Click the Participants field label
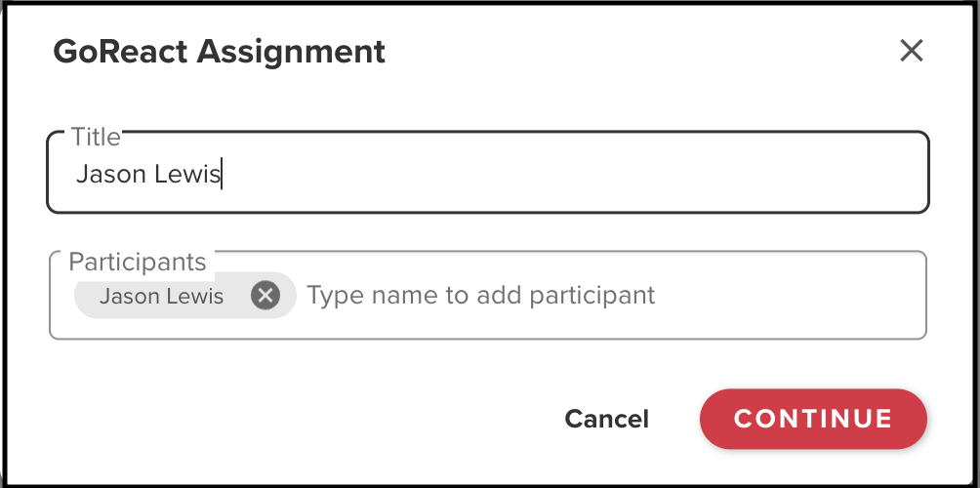This screenshot has height=488, width=980. pos(137,262)
